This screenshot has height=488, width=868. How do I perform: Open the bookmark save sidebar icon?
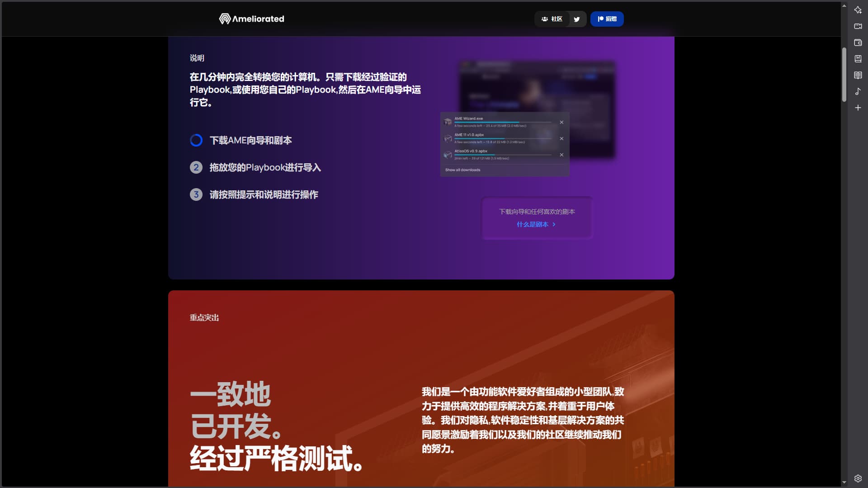tap(858, 59)
